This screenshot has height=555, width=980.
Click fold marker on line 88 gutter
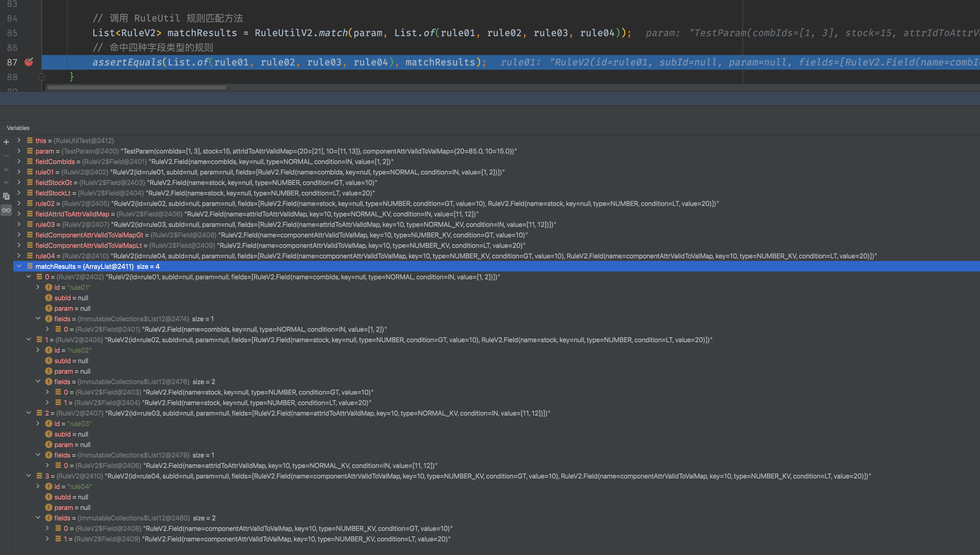42,77
